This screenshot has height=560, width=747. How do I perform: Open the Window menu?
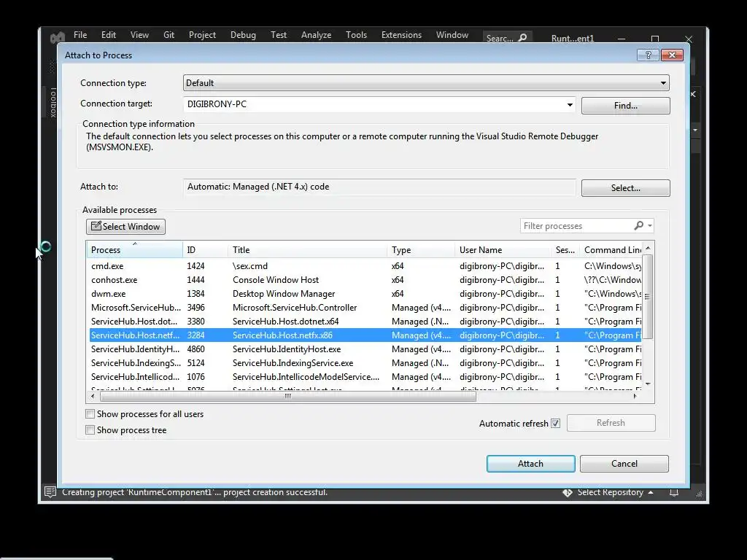[452, 35]
